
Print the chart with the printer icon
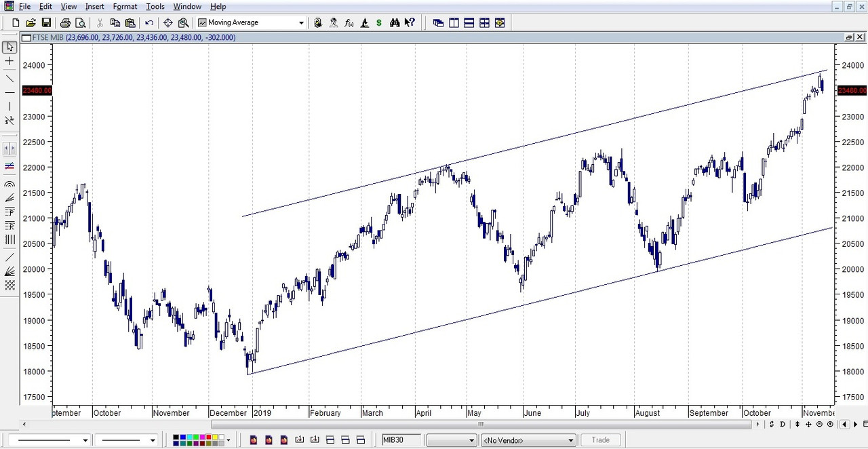pos(65,22)
